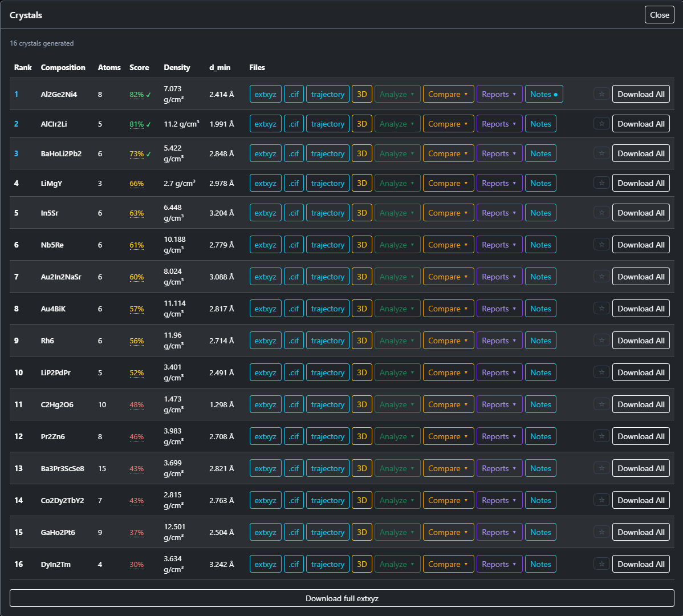Open Notes for Al2Ge2Ni4 with indicator
This screenshot has height=616, width=683.
click(544, 94)
